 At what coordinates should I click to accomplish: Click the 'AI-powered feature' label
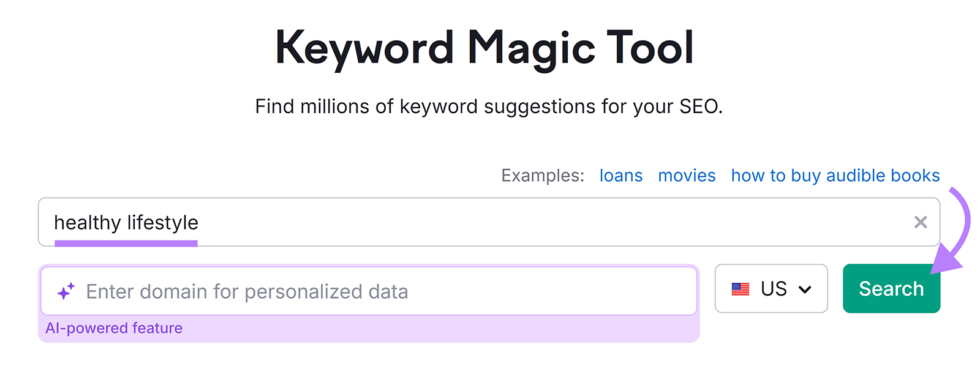point(114,328)
